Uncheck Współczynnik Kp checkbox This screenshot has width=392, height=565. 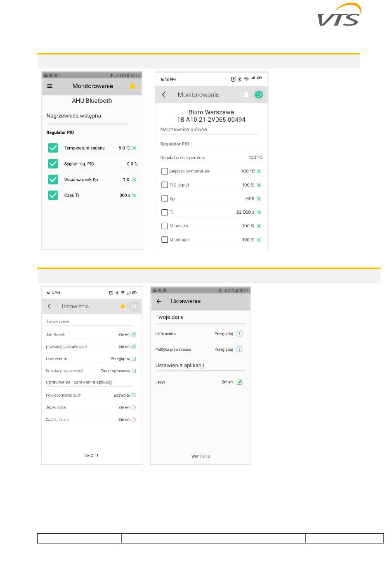coord(53,180)
